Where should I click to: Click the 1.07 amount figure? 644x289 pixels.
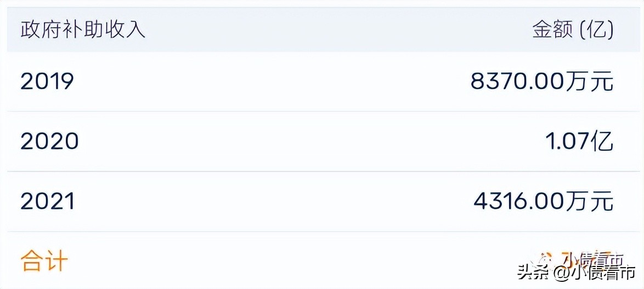(x=567, y=142)
